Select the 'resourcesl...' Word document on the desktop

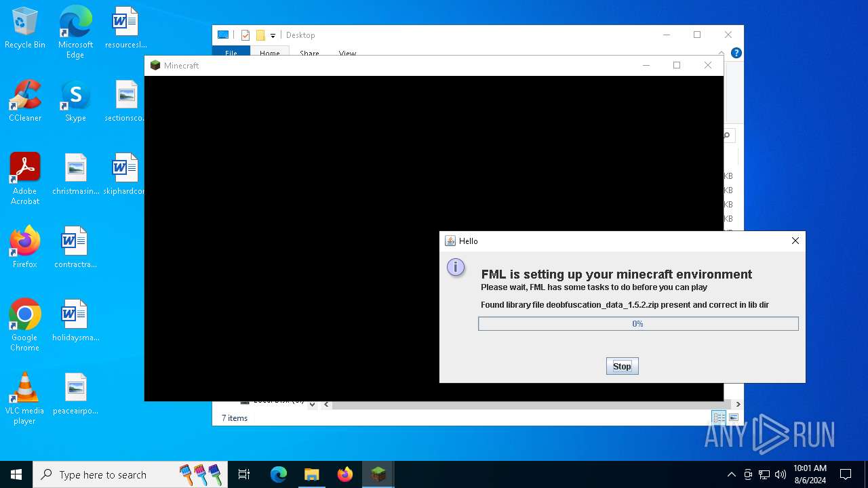tap(125, 28)
